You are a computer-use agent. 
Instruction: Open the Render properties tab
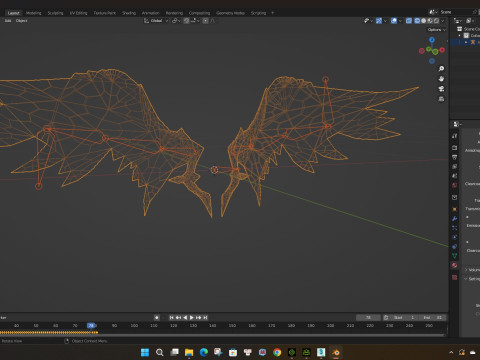(455, 147)
